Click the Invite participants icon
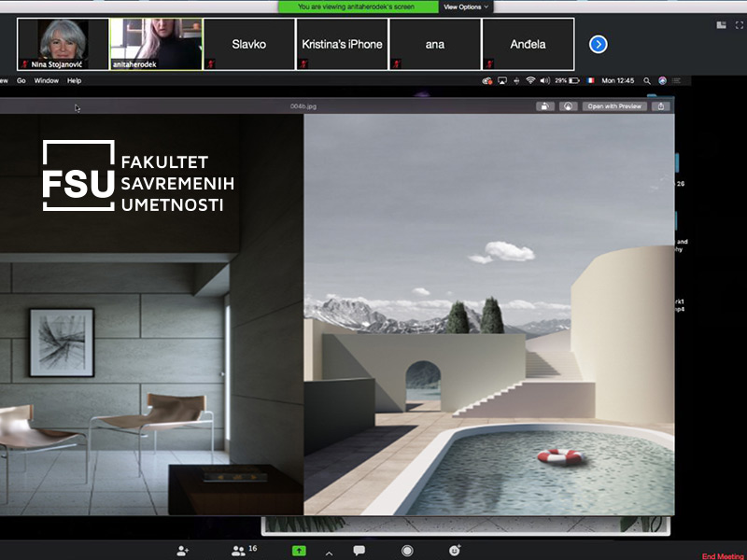The width and height of the screenshot is (747, 560). [183, 551]
